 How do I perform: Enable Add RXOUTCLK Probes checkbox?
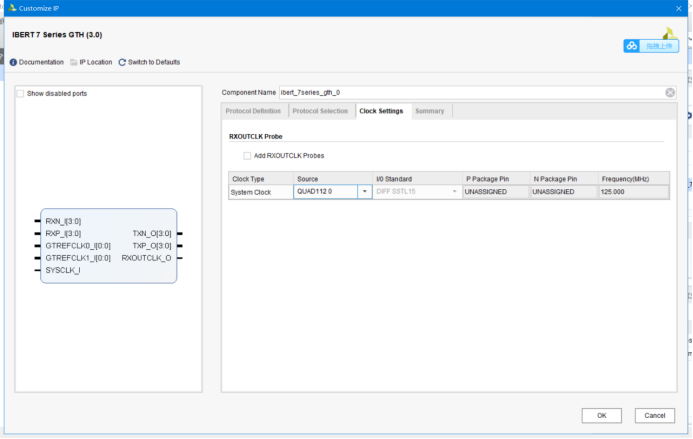tap(247, 156)
